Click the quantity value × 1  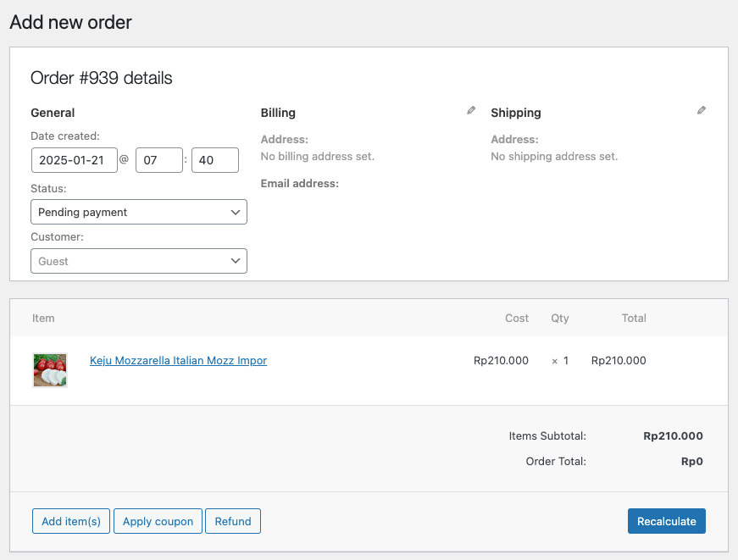point(560,361)
